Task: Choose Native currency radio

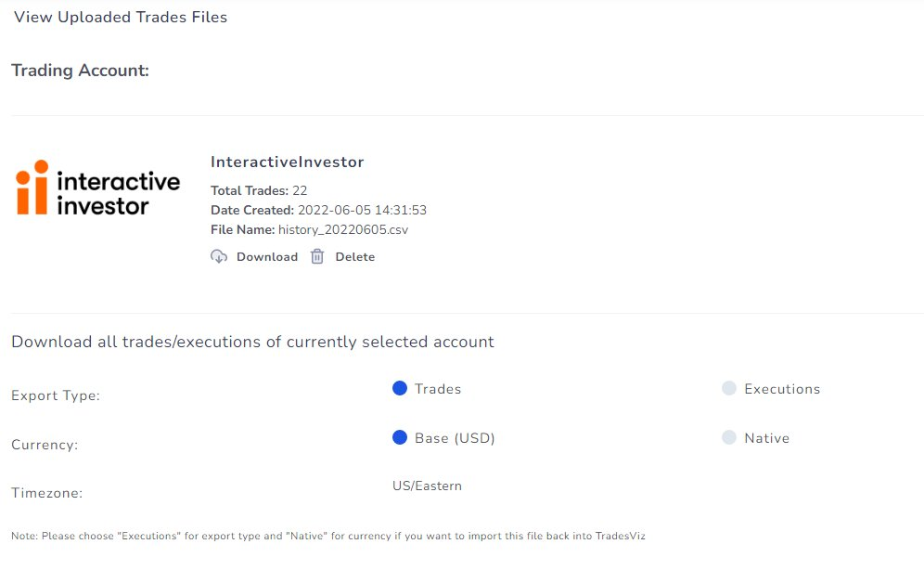Action: point(729,437)
